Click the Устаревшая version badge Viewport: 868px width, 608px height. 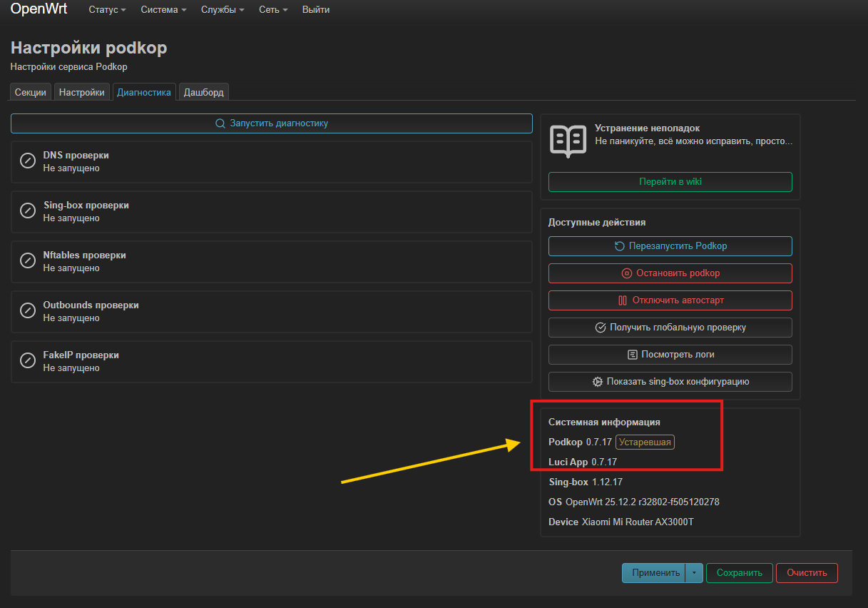(645, 442)
